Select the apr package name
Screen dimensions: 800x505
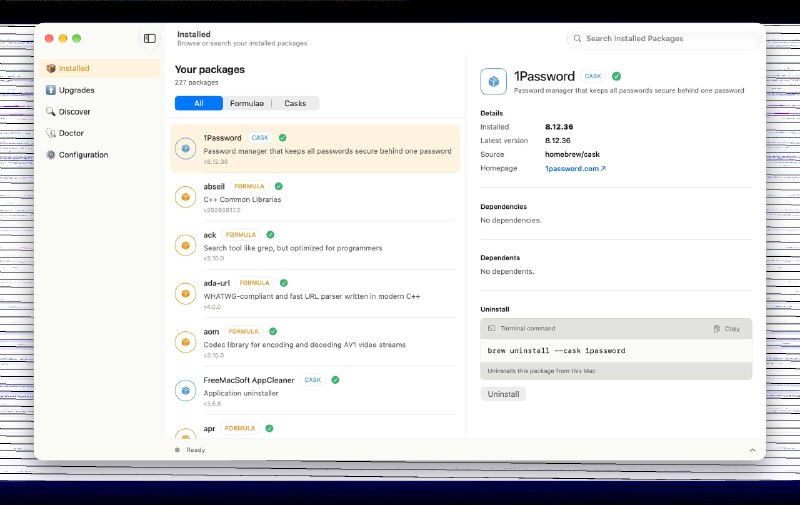(209, 429)
